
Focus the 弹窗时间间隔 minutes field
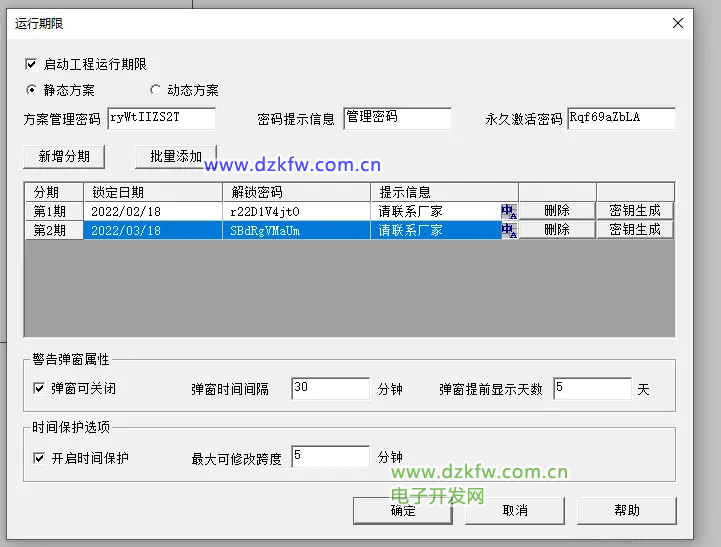coord(329,388)
